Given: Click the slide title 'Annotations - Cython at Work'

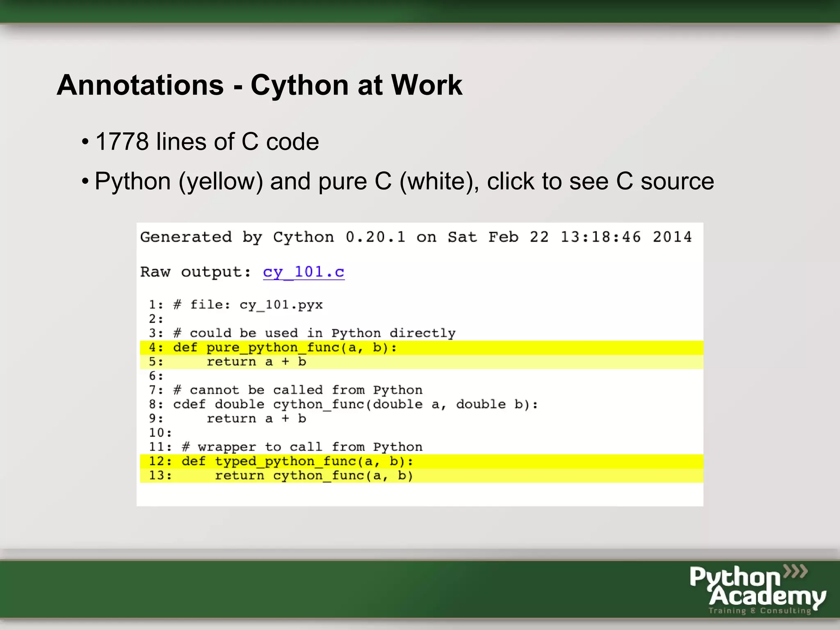Looking at the screenshot, I should click(x=260, y=85).
